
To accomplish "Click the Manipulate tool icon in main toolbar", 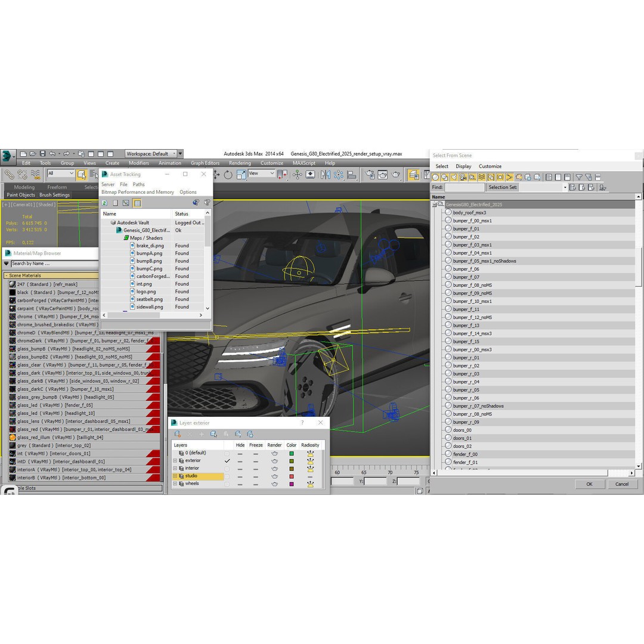I will pos(298,175).
